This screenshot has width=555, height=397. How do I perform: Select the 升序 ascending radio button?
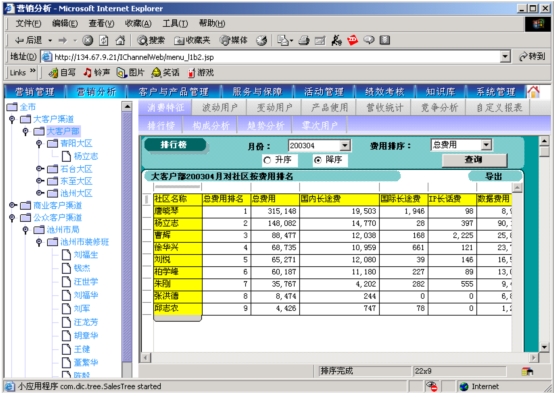(x=267, y=160)
